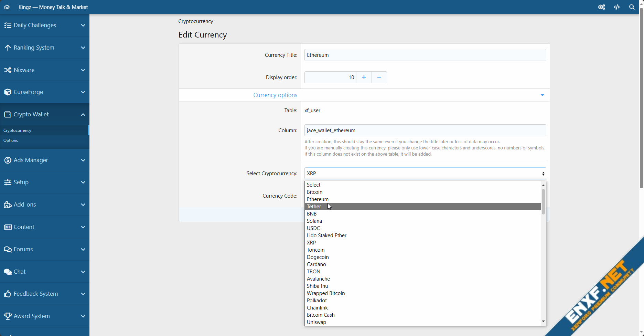The height and width of the screenshot is (336, 644).
Task: Click the Forums speech bubbles icon
Action: pyautogui.click(x=8, y=249)
